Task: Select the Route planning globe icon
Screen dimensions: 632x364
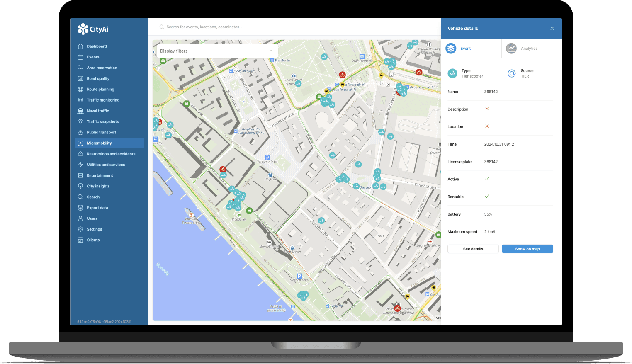Action: tap(80, 89)
